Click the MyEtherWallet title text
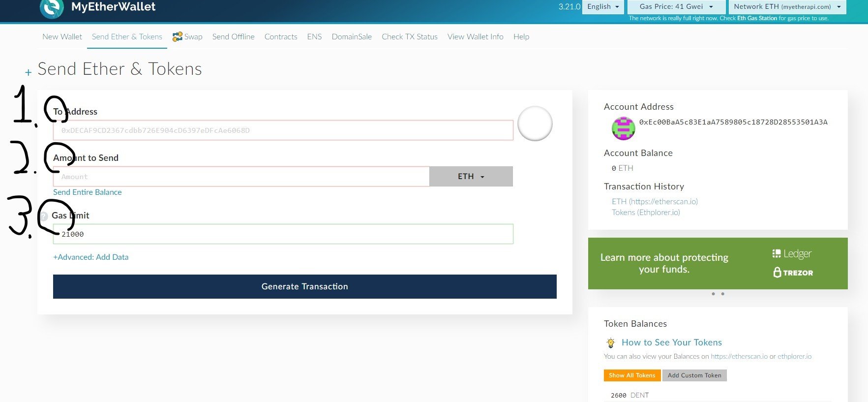The width and height of the screenshot is (868, 402). coord(113,7)
